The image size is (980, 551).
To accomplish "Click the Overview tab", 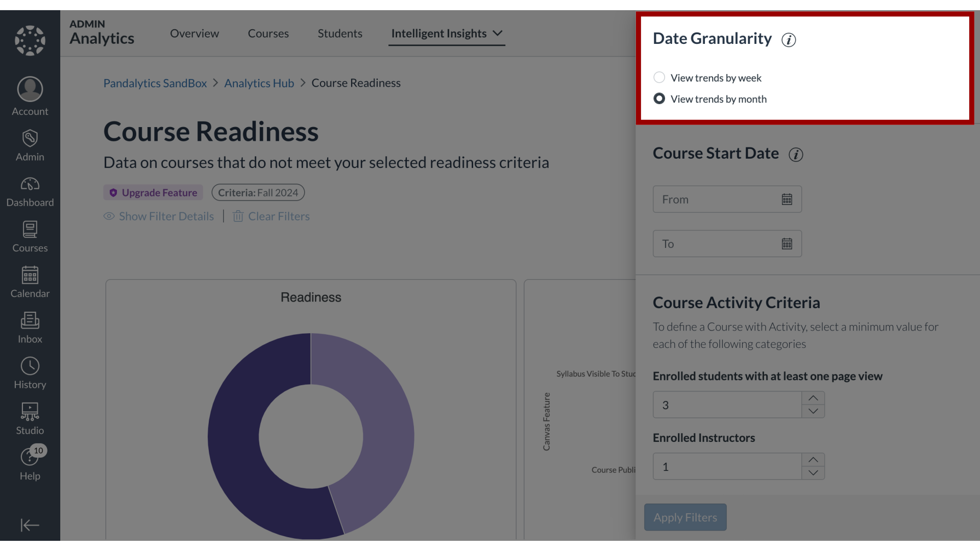I will pyautogui.click(x=194, y=33).
